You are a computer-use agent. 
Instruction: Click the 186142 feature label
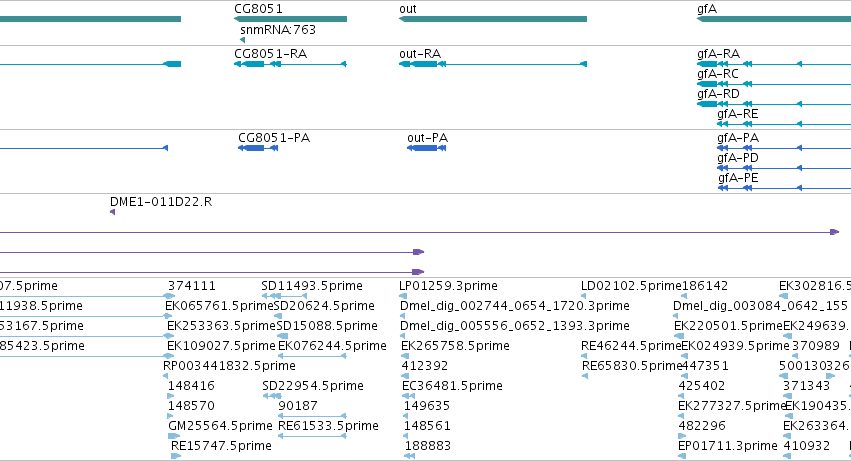point(705,286)
